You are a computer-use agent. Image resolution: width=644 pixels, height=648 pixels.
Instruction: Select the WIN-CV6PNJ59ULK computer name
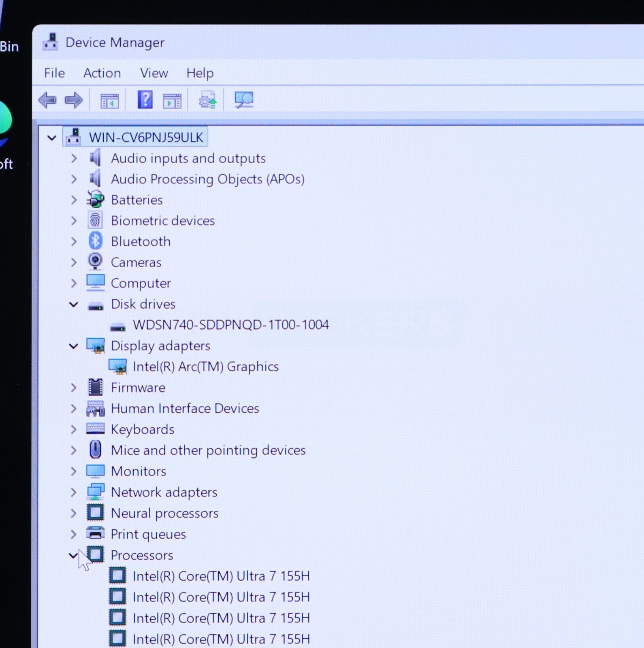click(x=146, y=137)
